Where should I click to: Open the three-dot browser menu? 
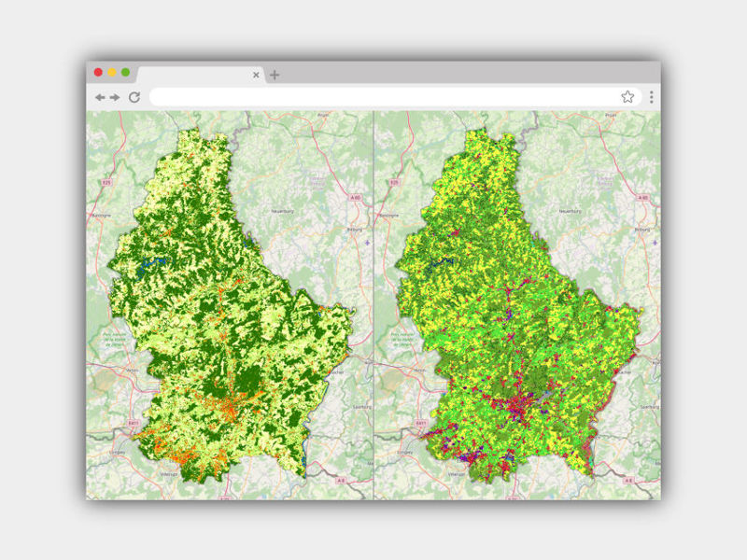point(651,97)
